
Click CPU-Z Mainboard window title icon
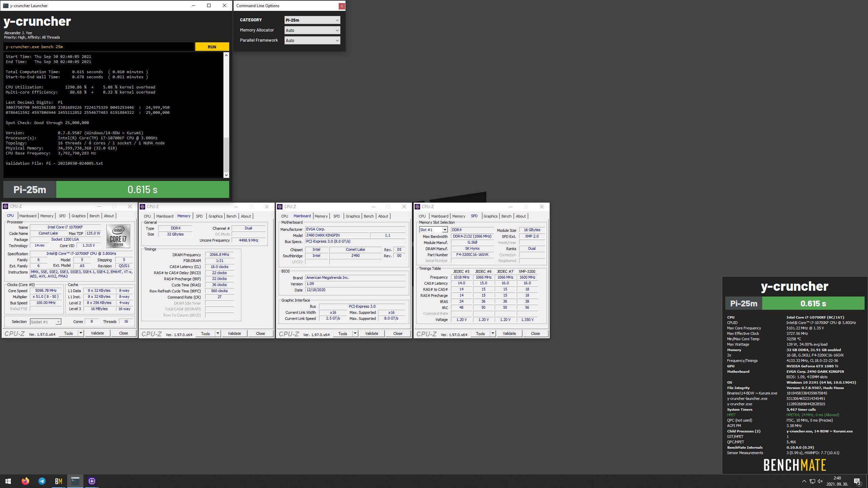280,206
